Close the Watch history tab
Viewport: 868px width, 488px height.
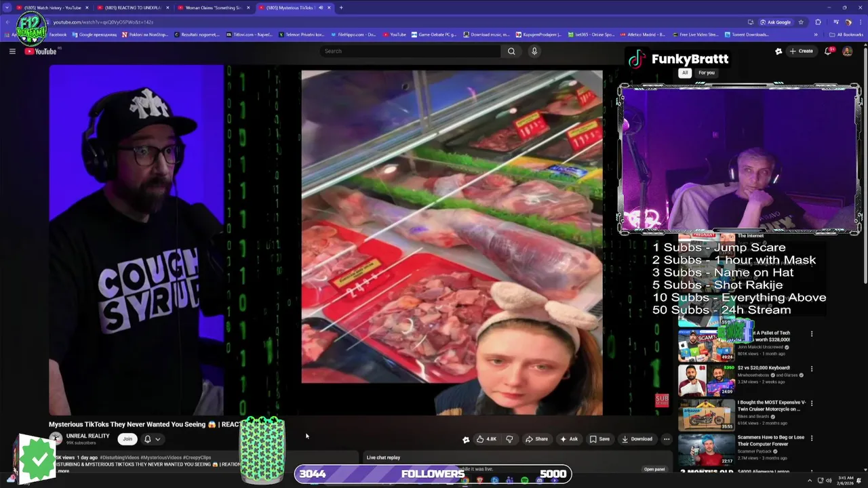coord(87,7)
